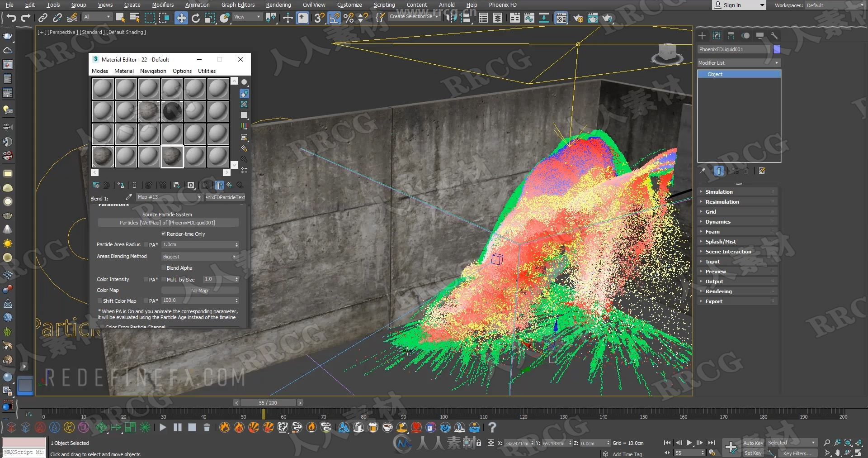
Task: Open the Reference Coordinate 'View' dropdown
Action: pyautogui.click(x=247, y=17)
